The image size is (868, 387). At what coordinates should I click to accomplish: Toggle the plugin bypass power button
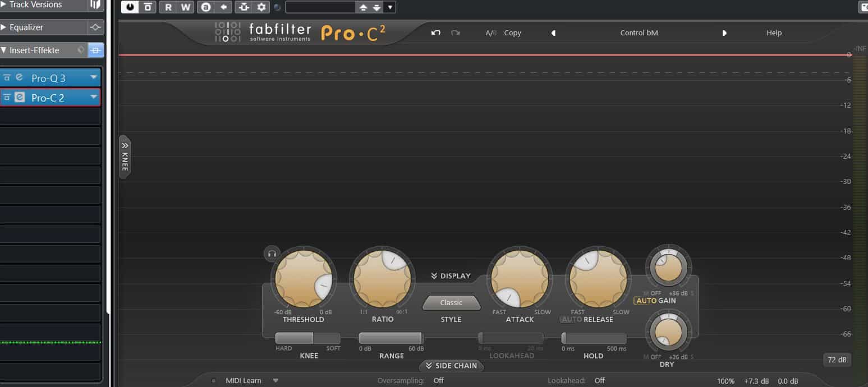[129, 7]
